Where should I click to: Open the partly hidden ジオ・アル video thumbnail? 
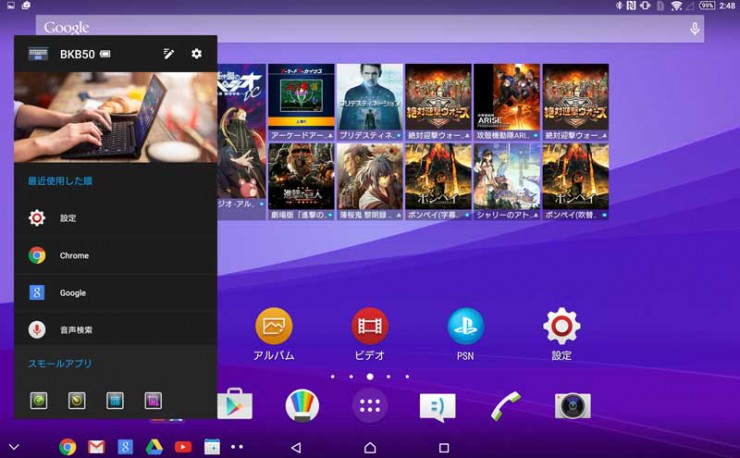point(242,142)
